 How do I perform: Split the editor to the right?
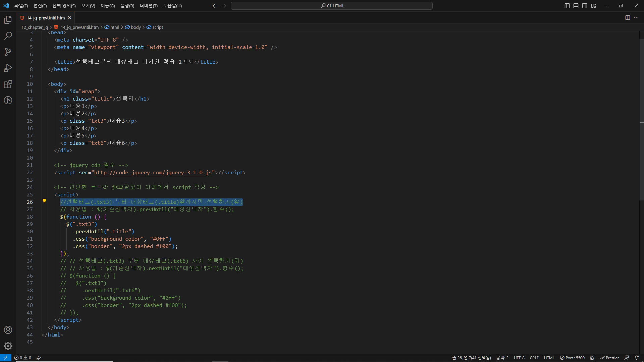click(x=628, y=18)
